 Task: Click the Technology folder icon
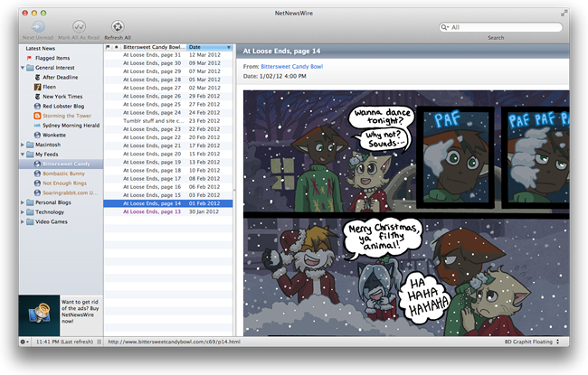(x=30, y=212)
